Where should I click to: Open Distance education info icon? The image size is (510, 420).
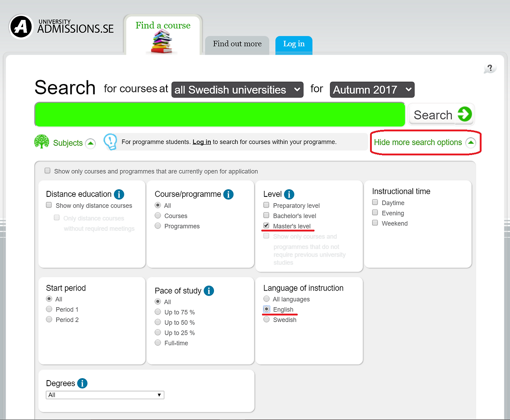click(119, 194)
